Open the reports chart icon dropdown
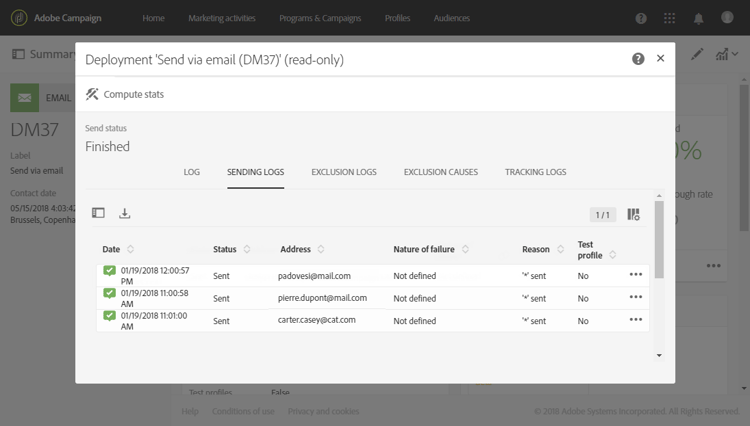Screen dimensions: 750x426 point(726,55)
